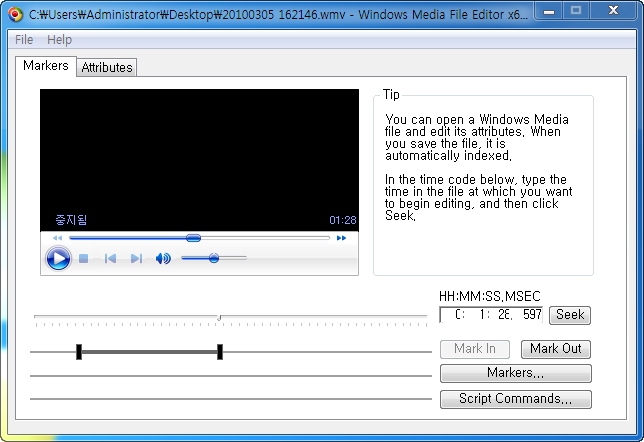Click the HH:MM:SS.MSEC time code field
644x442 pixels.
pos(491,315)
